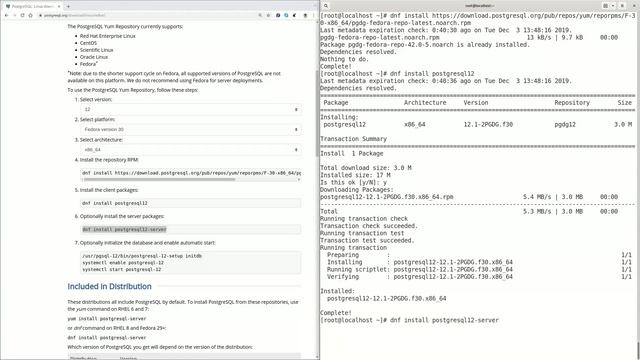Open the terminal search icon

326,6
